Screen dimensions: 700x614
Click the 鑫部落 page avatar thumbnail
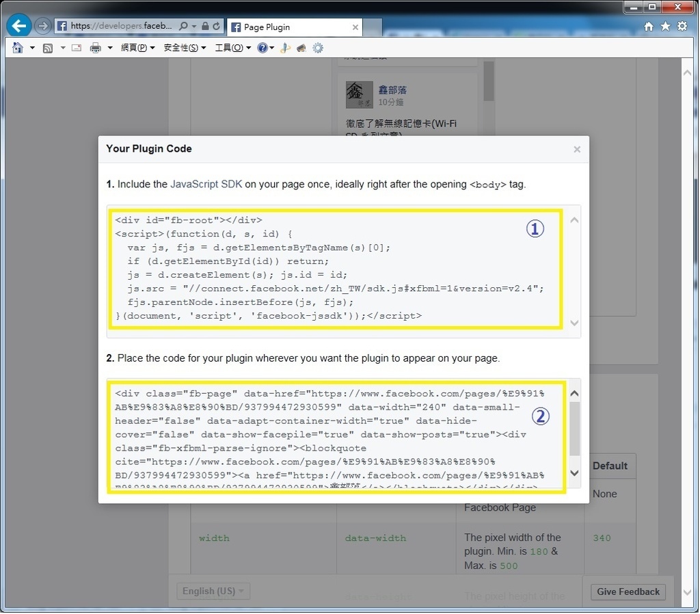[360, 94]
